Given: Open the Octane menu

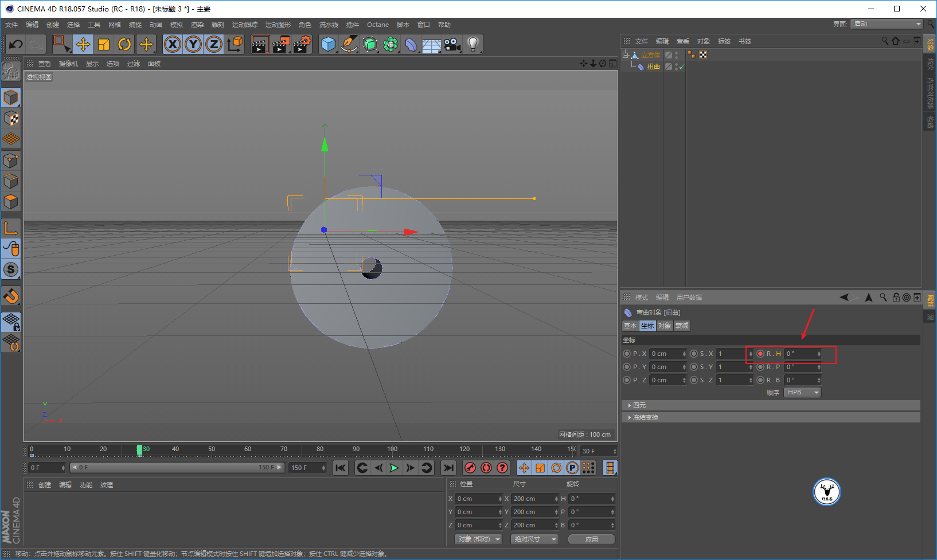Looking at the screenshot, I should (x=378, y=25).
